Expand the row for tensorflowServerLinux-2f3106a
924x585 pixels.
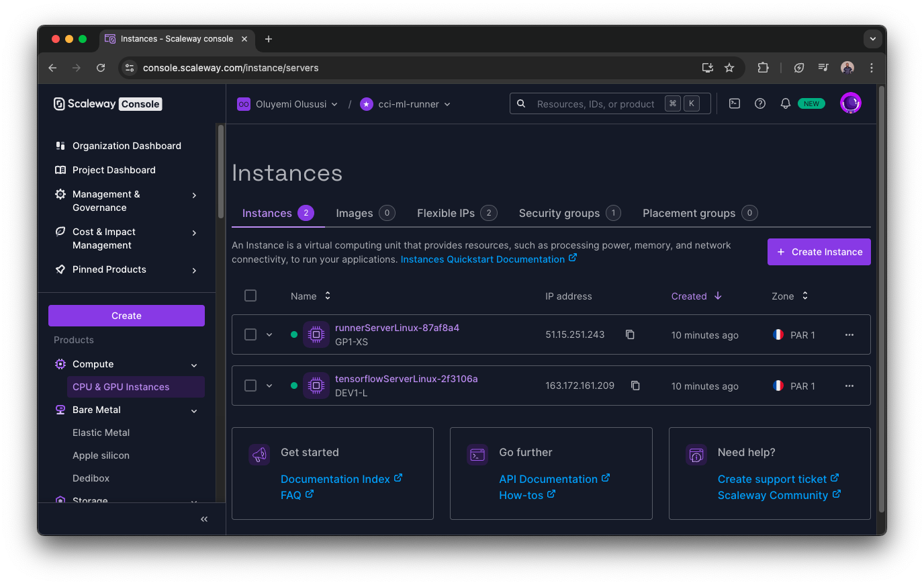(269, 386)
